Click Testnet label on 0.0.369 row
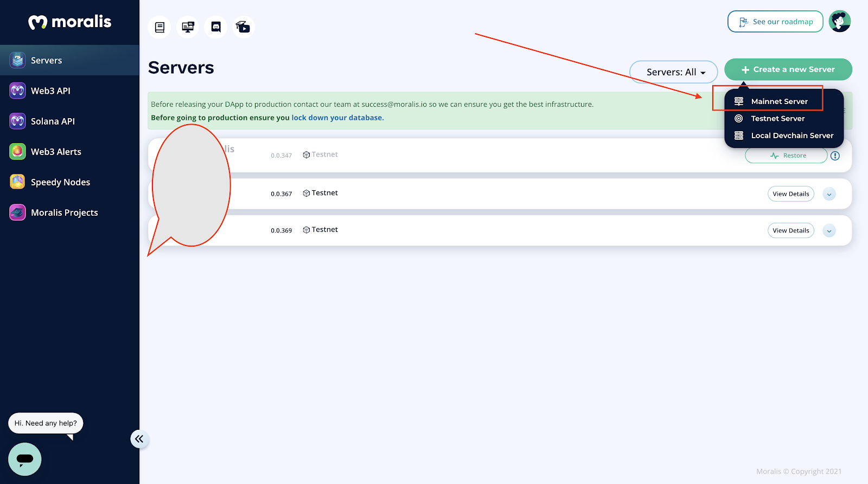The image size is (868, 484). tap(325, 230)
